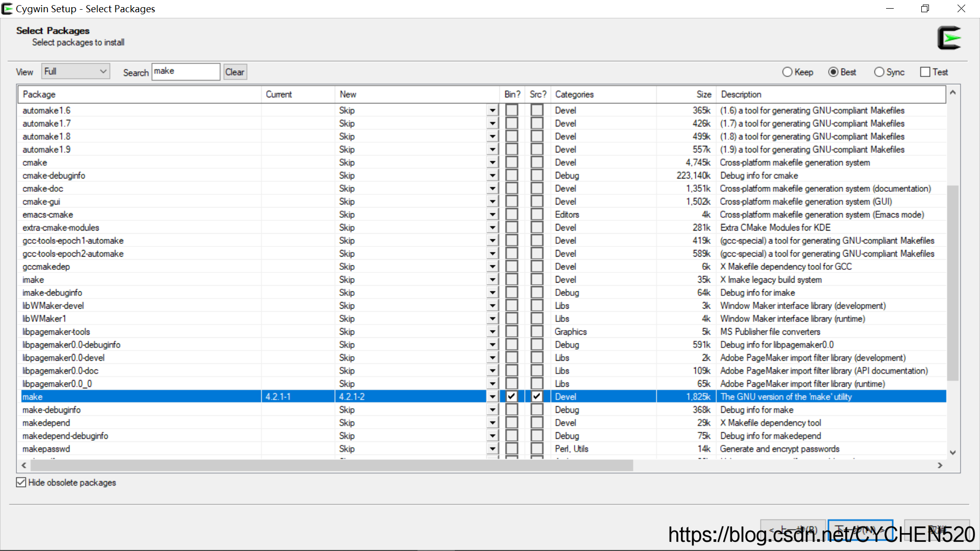
Task: Enable the Test checkbox
Action: [925, 72]
